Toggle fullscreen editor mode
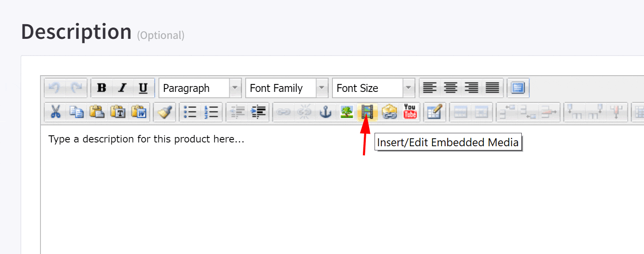 [x=518, y=88]
